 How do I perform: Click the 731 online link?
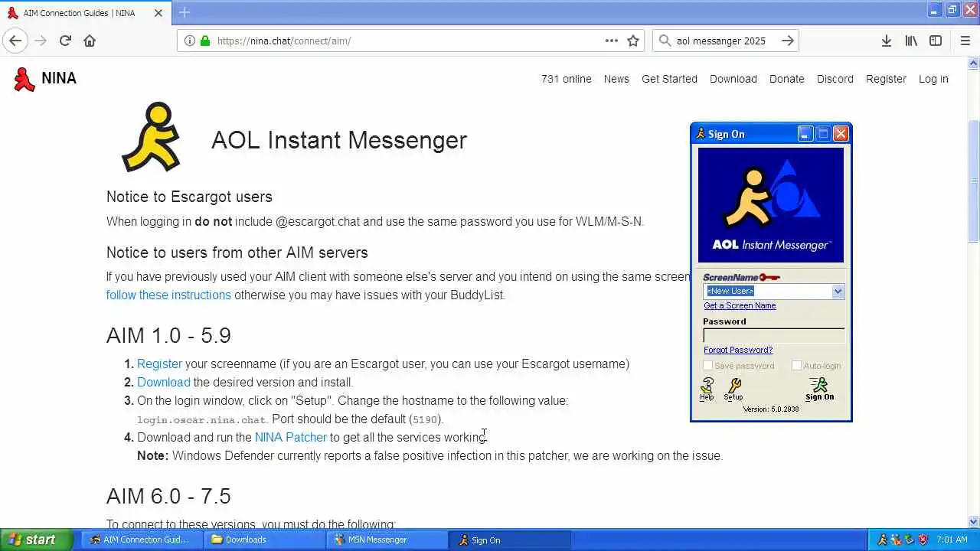point(567,79)
